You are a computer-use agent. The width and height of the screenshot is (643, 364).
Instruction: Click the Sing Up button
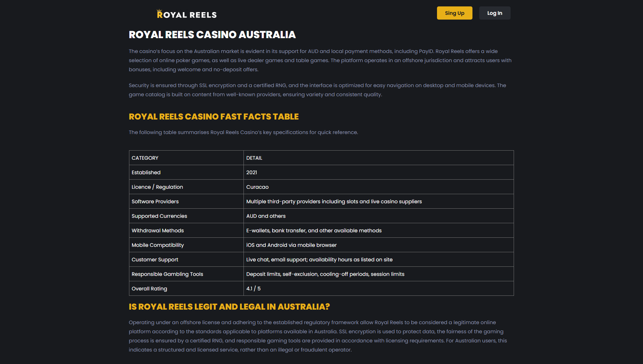(455, 13)
